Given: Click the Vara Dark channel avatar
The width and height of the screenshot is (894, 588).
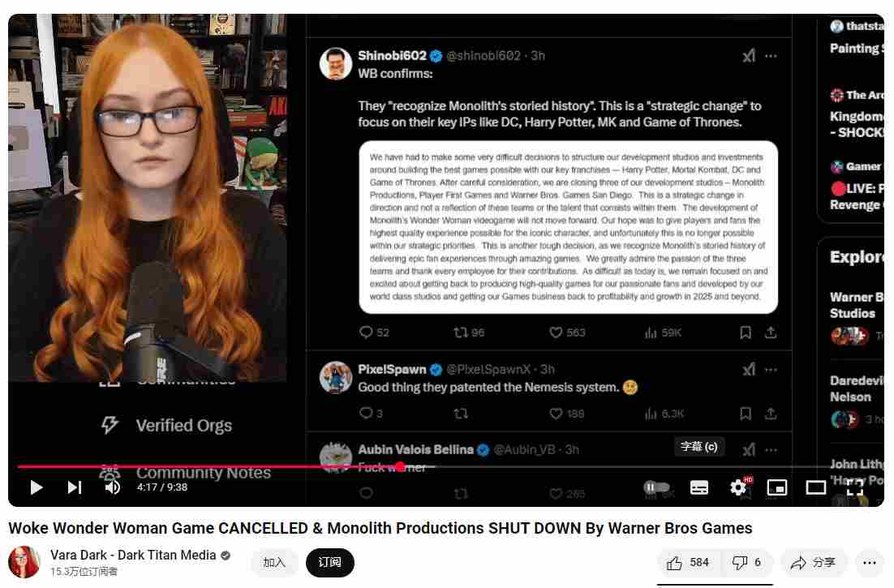Looking at the screenshot, I should coord(24,562).
